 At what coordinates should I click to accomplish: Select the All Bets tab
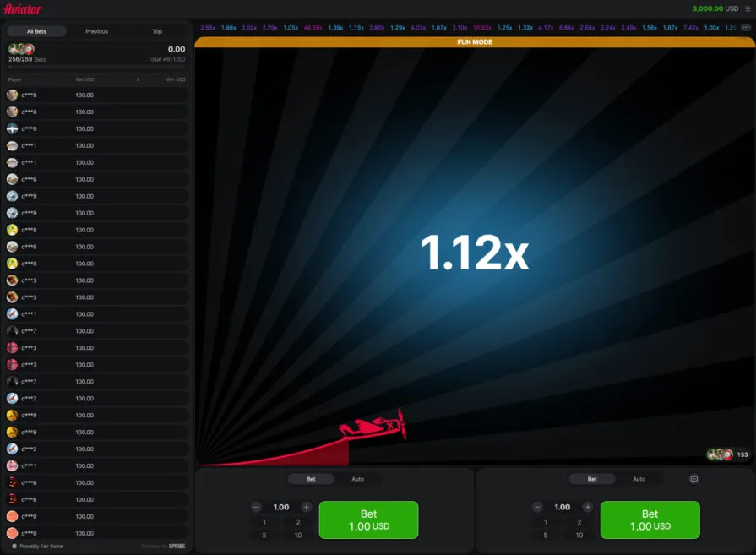pyautogui.click(x=36, y=31)
